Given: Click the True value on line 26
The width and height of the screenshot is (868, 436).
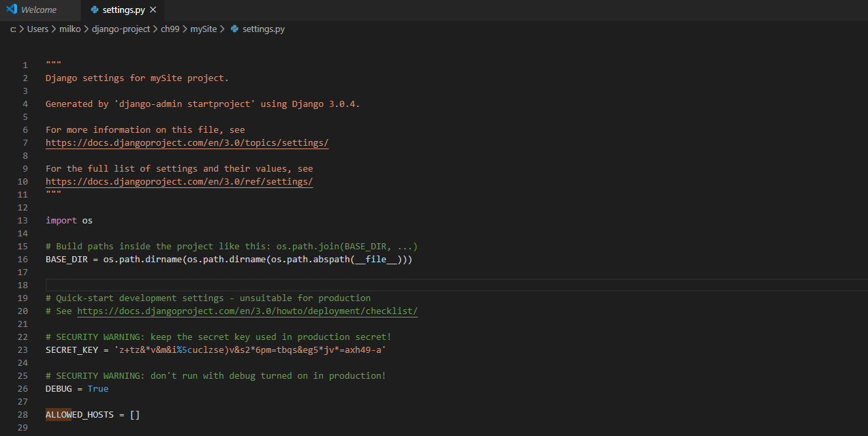Looking at the screenshot, I should [x=98, y=389].
